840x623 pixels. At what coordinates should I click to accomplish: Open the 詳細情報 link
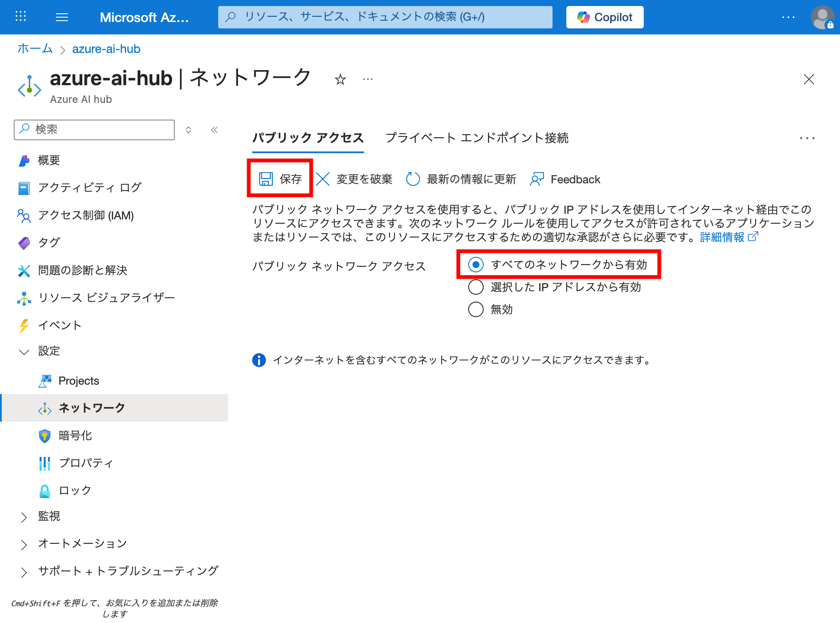pos(722,237)
